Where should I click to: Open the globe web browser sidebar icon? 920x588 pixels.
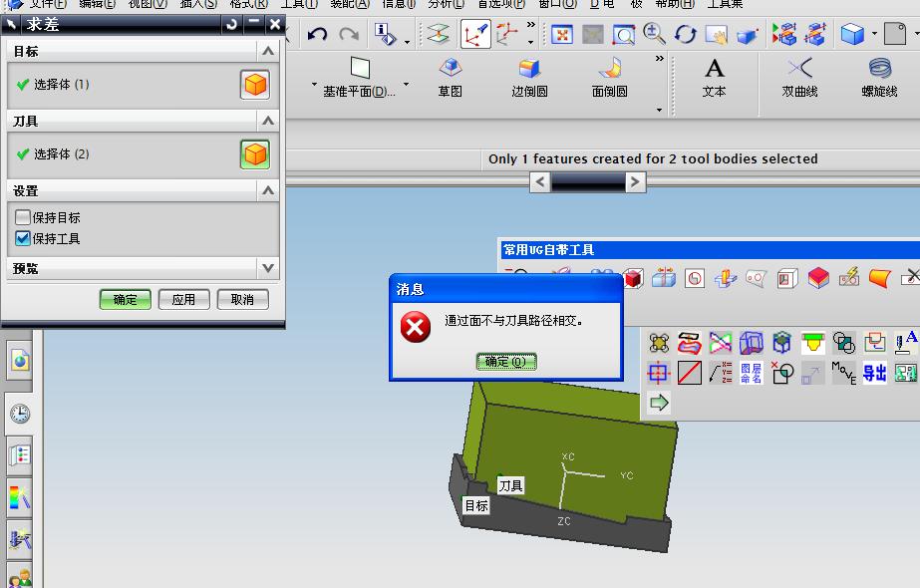[x=19, y=360]
